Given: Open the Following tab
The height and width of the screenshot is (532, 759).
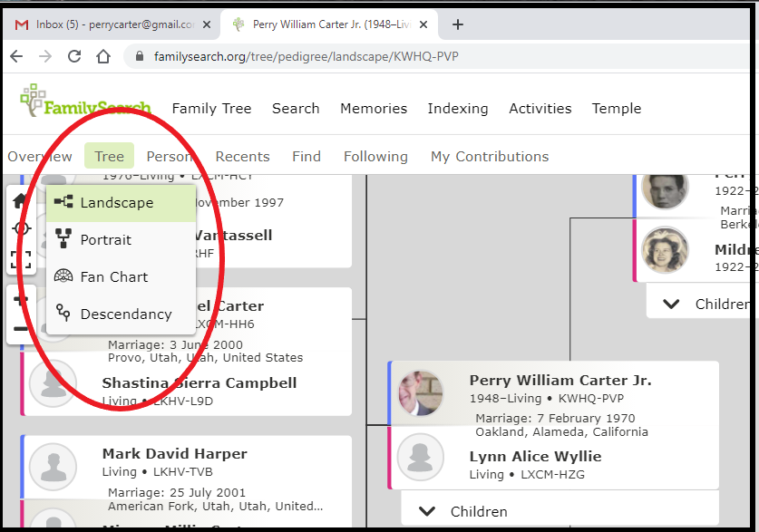Looking at the screenshot, I should tap(375, 156).
